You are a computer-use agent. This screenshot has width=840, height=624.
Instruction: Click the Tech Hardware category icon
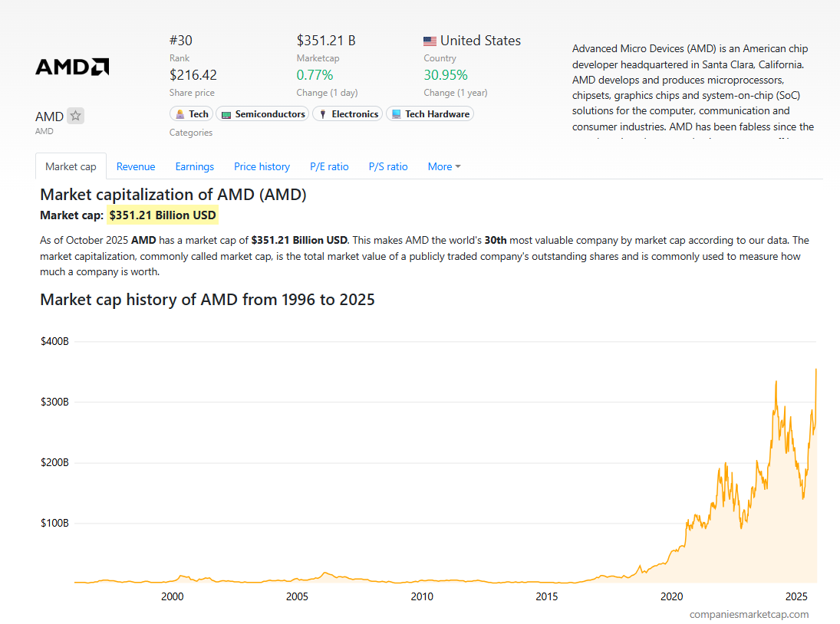[x=396, y=114]
